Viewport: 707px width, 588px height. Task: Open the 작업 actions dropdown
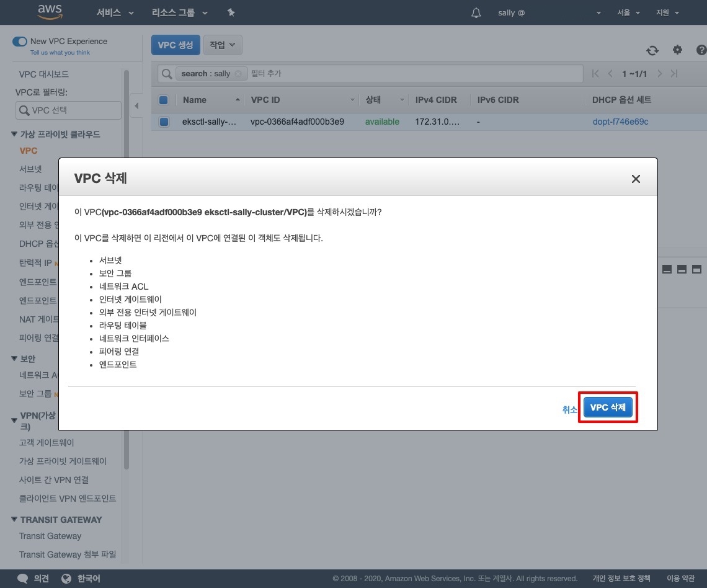coord(223,45)
